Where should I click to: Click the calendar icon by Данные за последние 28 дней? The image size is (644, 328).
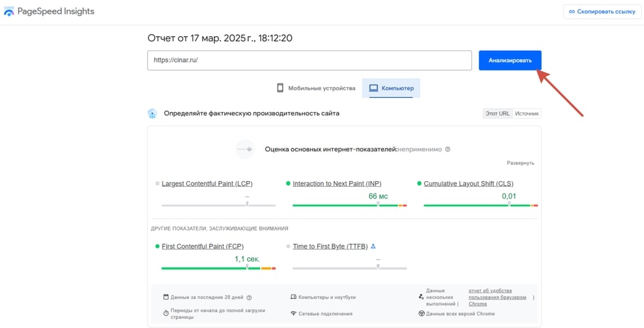(x=166, y=297)
